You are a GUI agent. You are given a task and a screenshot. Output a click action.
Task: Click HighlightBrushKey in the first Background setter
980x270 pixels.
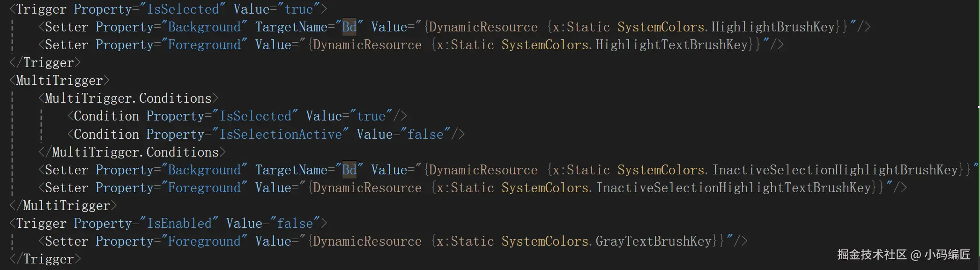[x=773, y=27]
